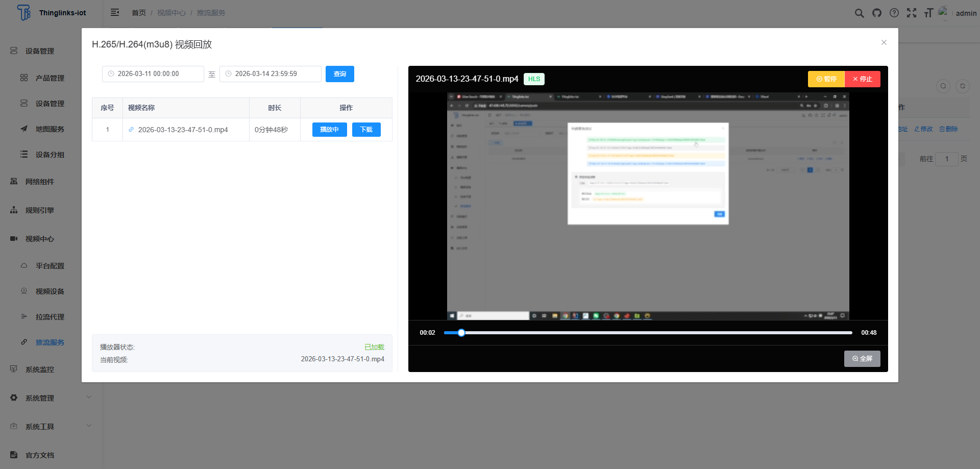Click the help question mark icon

tap(894, 13)
